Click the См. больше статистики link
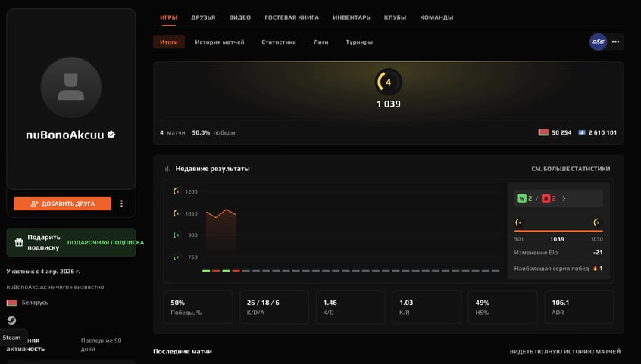Screen dimensions: 641x364 point(571,169)
